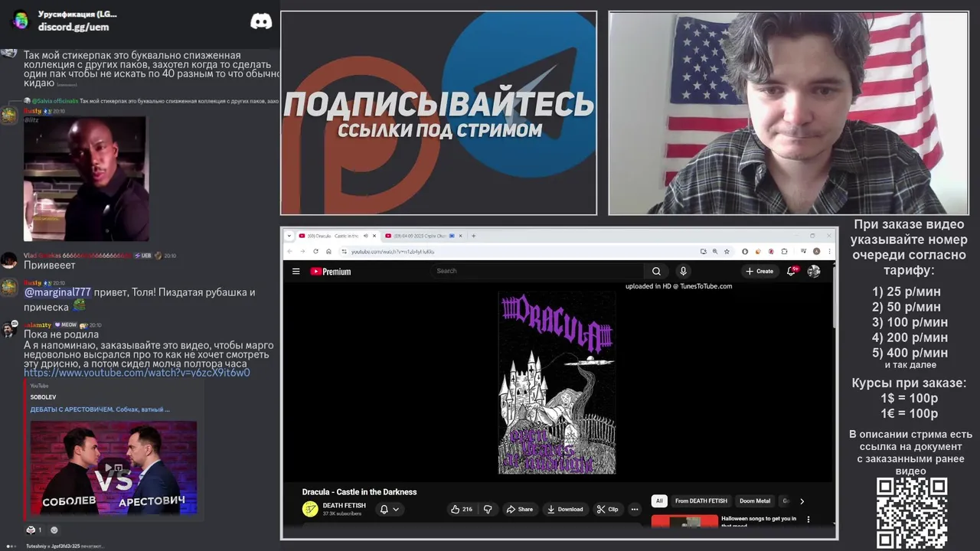The width and height of the screenshot is (980, 551).
Task: Click the Clip button
Action: coord(608,509)
